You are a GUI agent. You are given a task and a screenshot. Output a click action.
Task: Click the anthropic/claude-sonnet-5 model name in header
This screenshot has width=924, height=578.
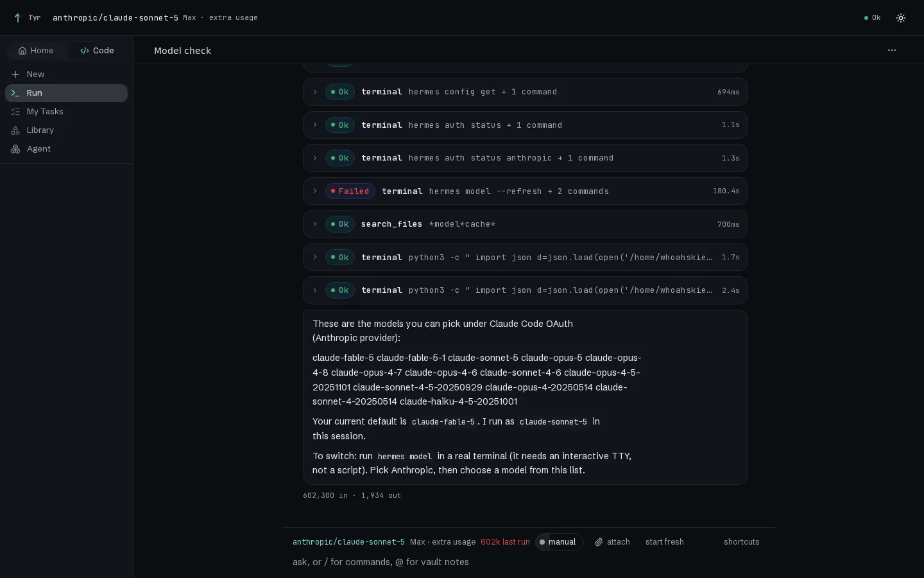(116, 18)
